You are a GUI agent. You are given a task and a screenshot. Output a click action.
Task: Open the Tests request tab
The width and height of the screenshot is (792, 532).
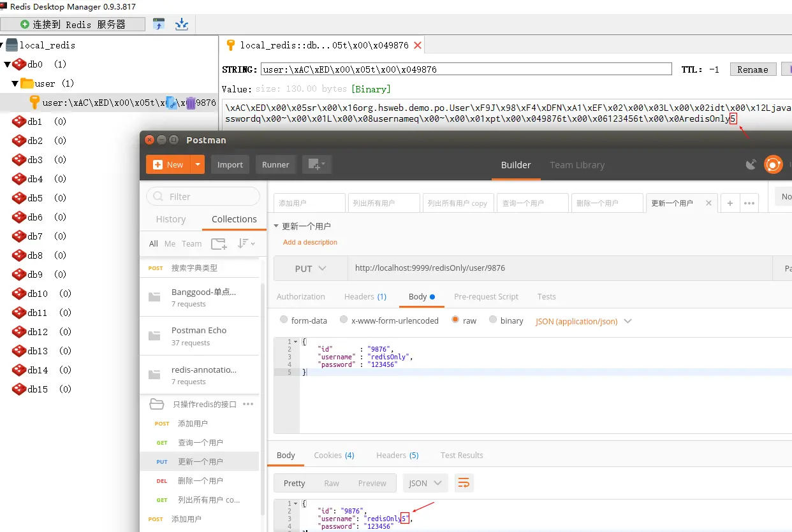546,296
